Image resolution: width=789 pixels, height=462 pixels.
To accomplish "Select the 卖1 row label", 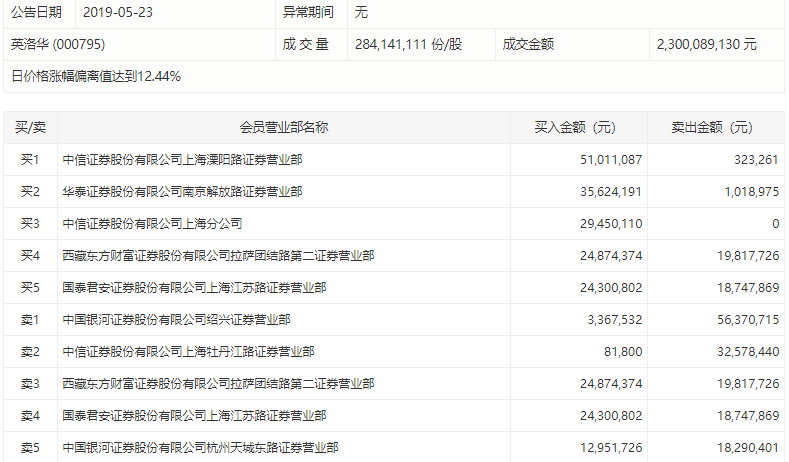I will 30,320.
